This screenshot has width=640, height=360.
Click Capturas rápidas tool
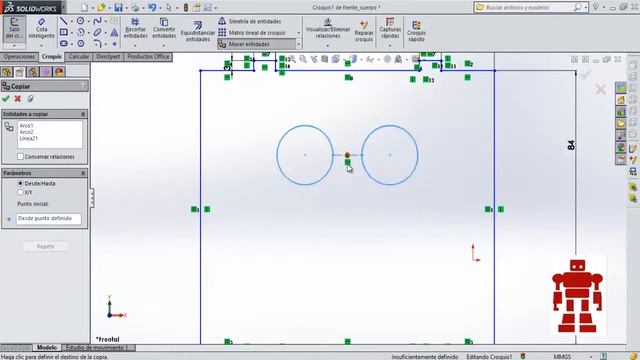pos(390,28)
